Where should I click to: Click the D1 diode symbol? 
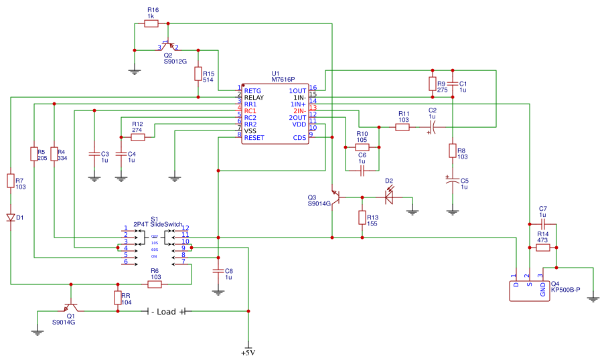(x=11, y=217)
